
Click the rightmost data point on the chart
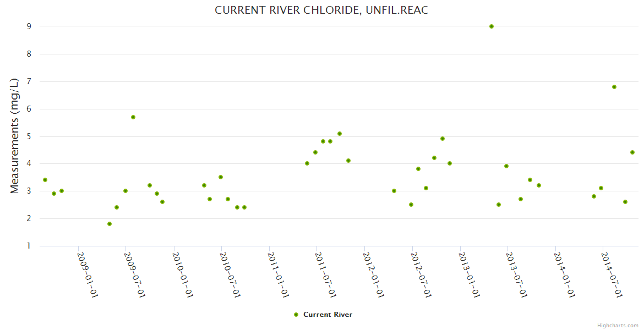point(632,152)
